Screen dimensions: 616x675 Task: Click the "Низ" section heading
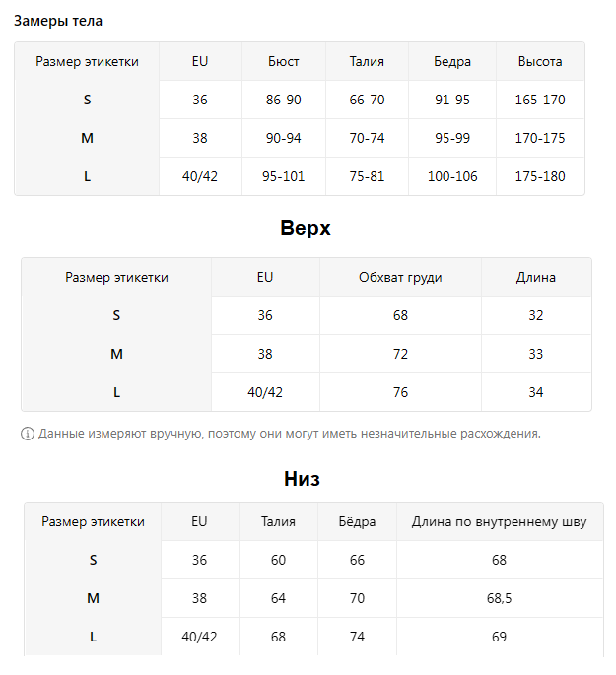pos(302,479)
